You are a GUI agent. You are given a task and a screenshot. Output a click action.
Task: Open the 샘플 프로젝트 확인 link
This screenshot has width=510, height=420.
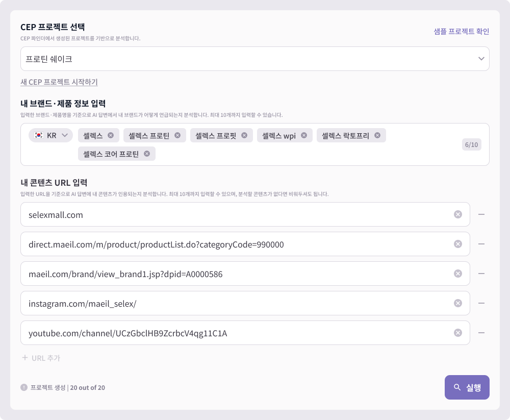click(x=462, y=31)
